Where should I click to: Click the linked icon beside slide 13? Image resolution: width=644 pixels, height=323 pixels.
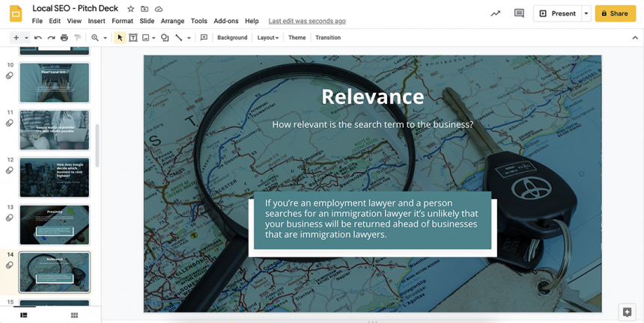pyautogui.click(x=10, y=218)
